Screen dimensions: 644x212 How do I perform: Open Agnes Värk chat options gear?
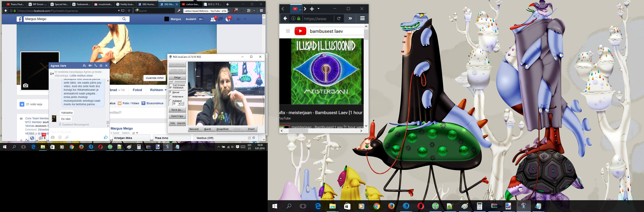pyautogui.click(x=101, y=66)
